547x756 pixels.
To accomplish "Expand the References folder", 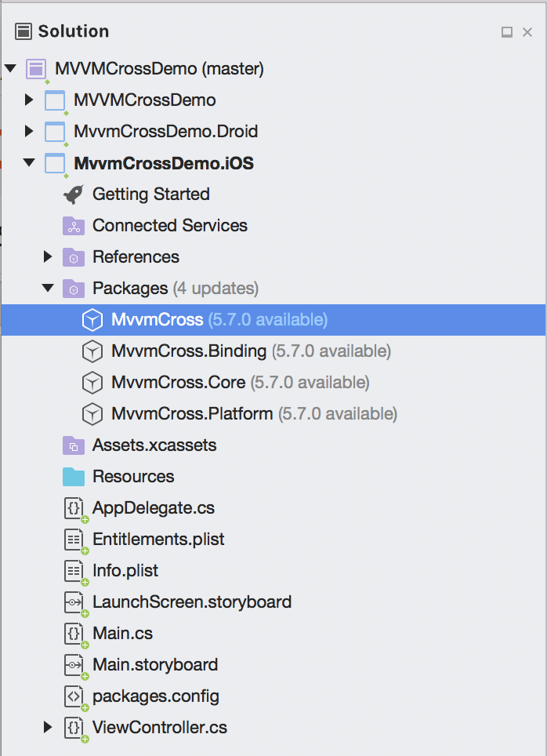I will 48,256.
